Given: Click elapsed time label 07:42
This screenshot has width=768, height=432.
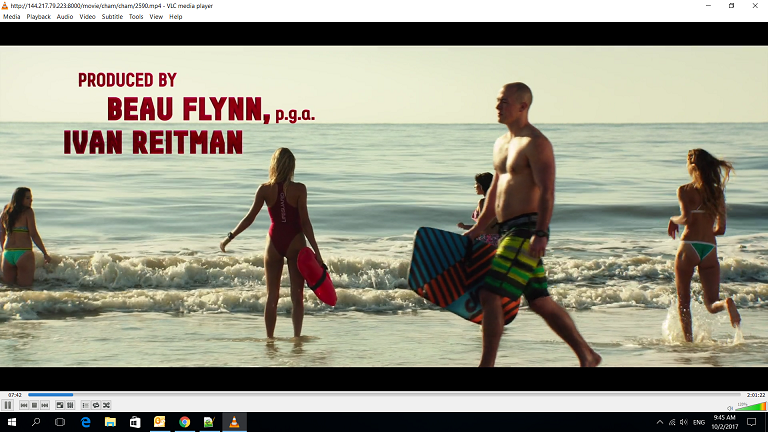Looking at the screenshot, I should (15, 395).
